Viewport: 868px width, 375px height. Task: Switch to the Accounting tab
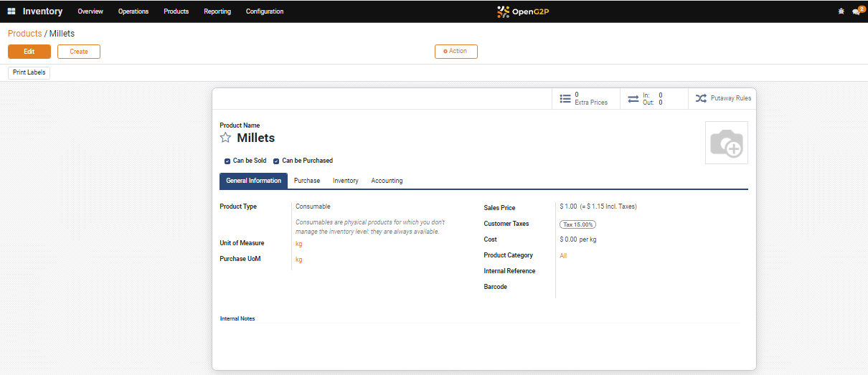point(387,181)
